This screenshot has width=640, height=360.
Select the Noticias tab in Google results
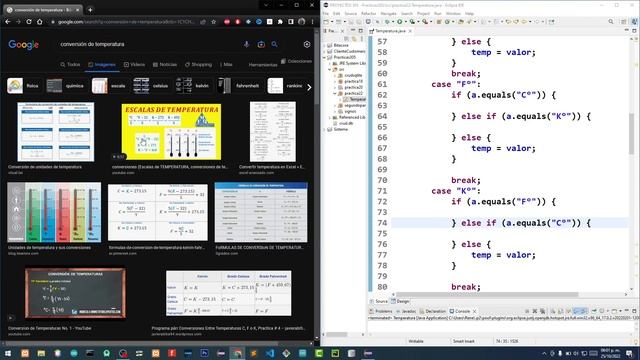(165, 64)
